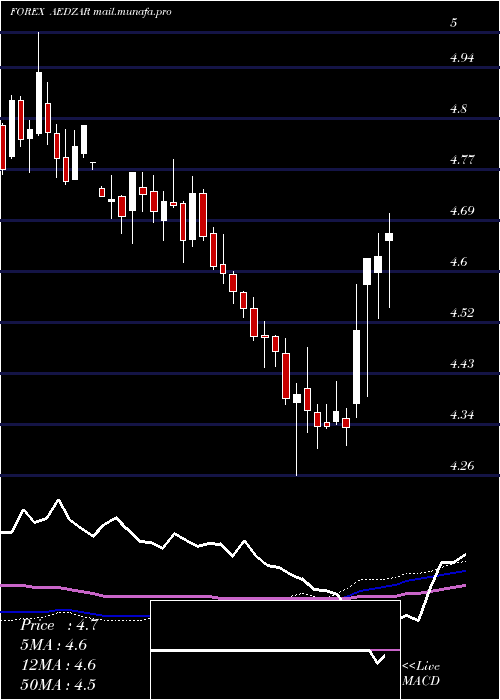Click the FOREX AEDZAR mail.munafa.pro title text
The height and width of the screenshot is (700, 500).
pyautogui.click(x=91, y=12)
